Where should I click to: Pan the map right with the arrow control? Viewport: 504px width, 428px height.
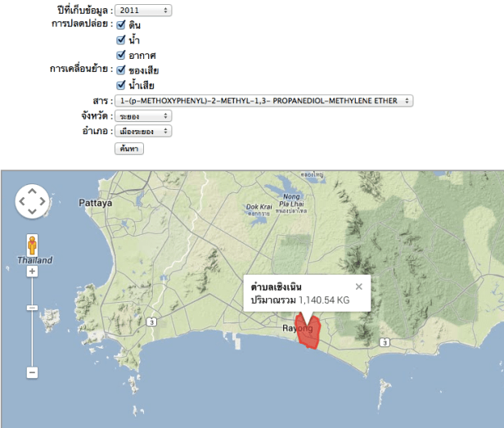pyautogui.click(x=43, y=200)
